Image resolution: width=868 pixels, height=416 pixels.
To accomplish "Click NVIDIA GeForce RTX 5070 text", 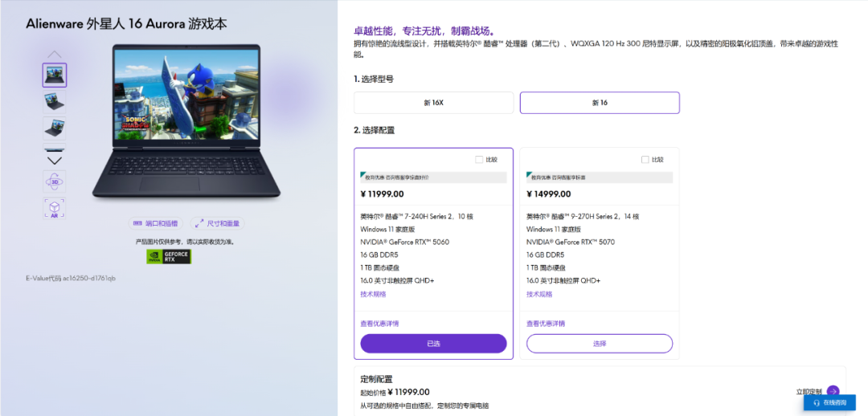I will 571,242.
